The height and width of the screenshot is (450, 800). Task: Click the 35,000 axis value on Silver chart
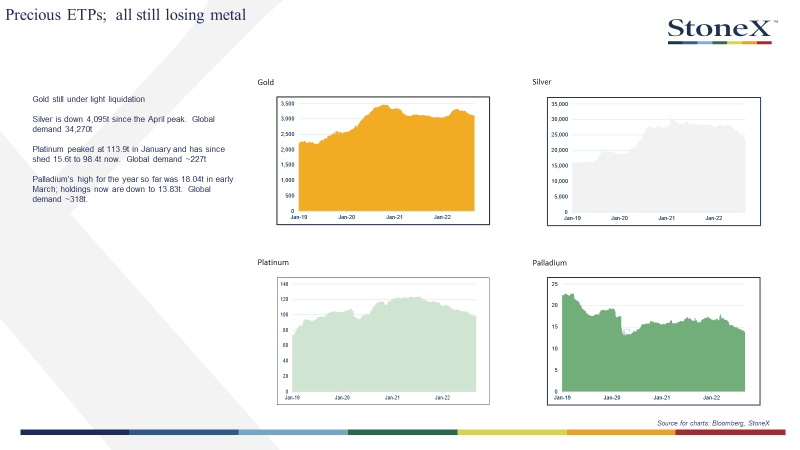point(560,104)
